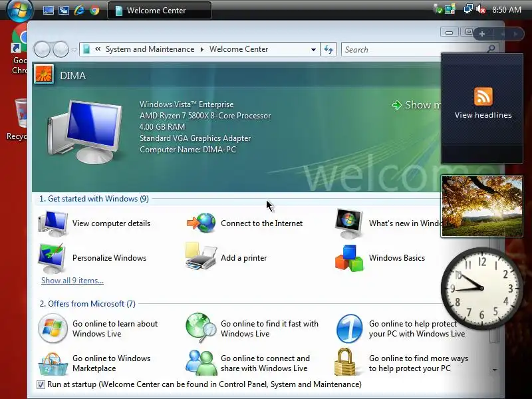Expand the address bar dropdown arrow

coord(313,49)
